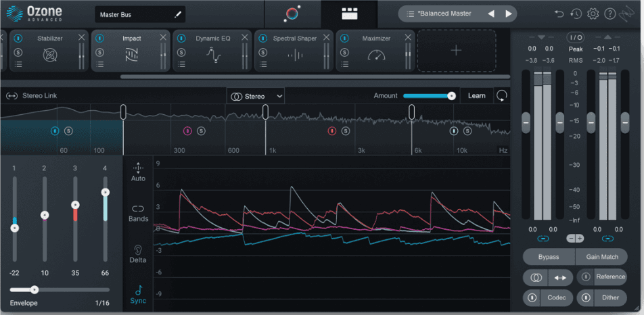Select the Maximizer module icon
The image size is (644, 315).
tap(377, 55)
